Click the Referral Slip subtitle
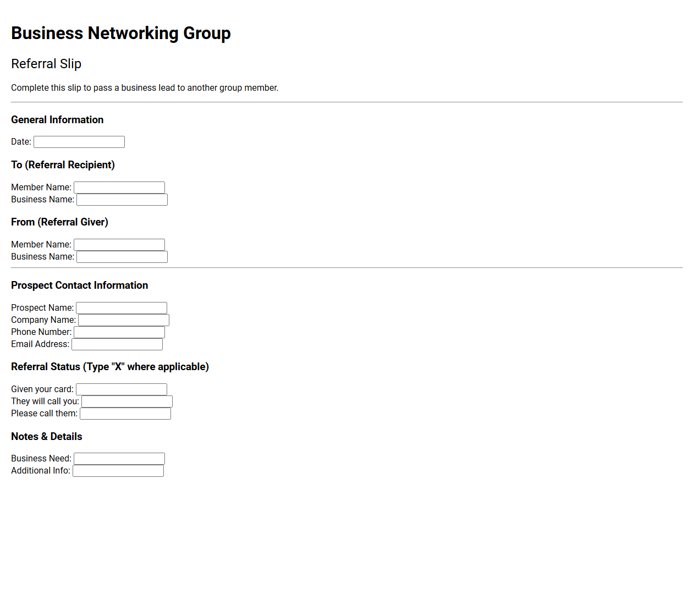Viewport: 694px width, 616px height. [46, 64]
